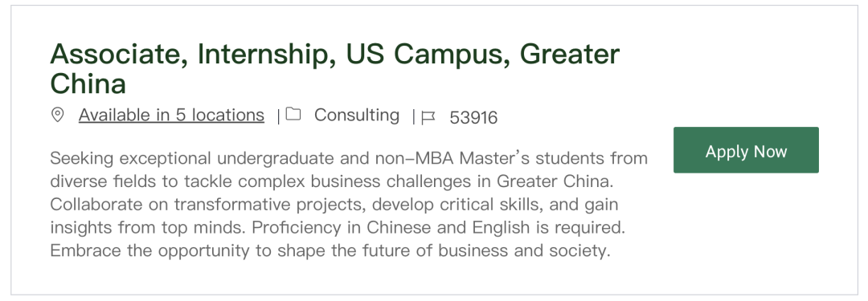The height and width of the screenshot is (301, 868).
Task: Click the description line starting Seeking exceptional undergraduate
Action: pos(349,158)
